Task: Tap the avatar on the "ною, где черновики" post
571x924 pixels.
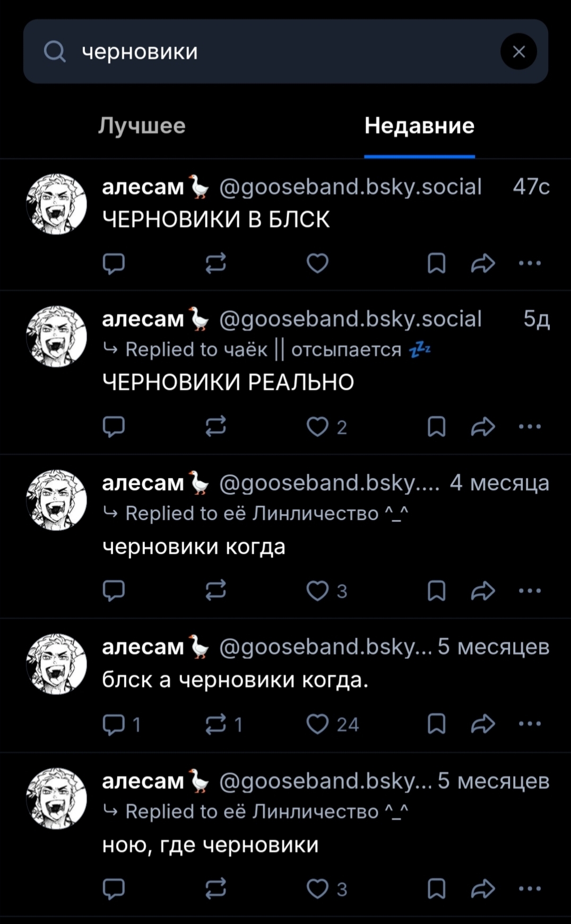Action: 57,798
